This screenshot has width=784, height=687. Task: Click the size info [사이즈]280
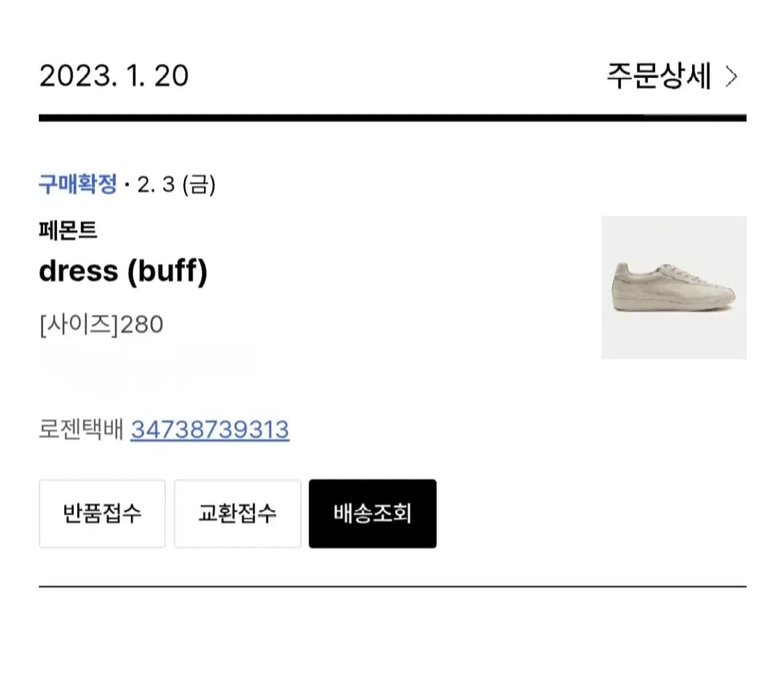click(x=100, y=323)
